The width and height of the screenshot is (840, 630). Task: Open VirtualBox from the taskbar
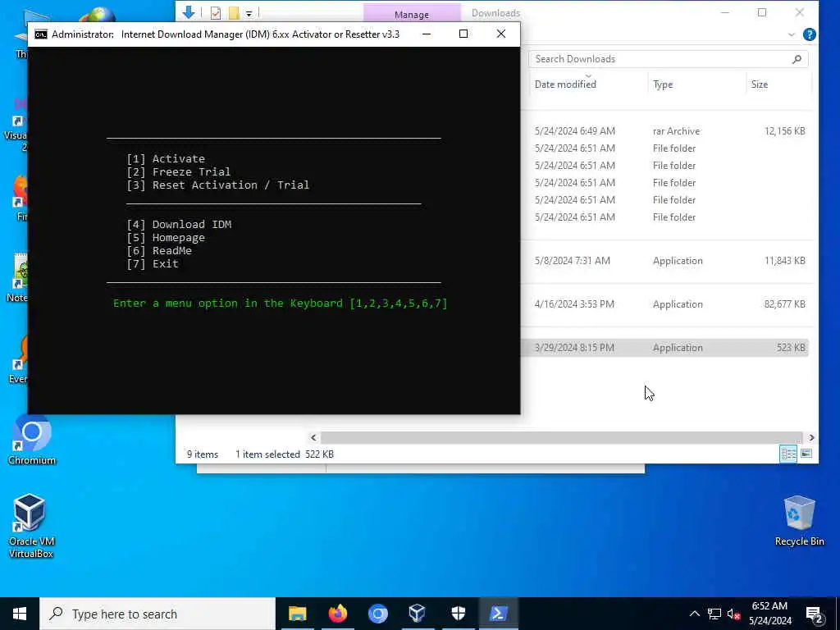tap(418, 614)
